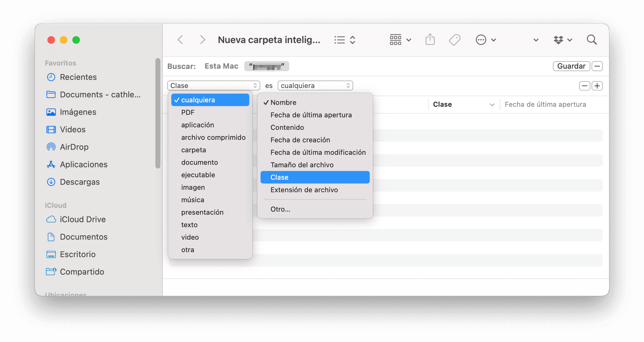Go forward with the right chevron arrow

[202, 40]
